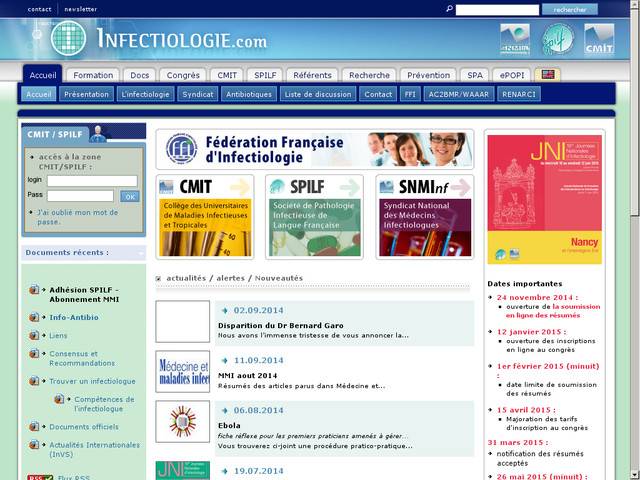Viewport: 640px width, 480px height.
Task: Click the small icon before actualités heading
Action: click(x=158, y=278)
